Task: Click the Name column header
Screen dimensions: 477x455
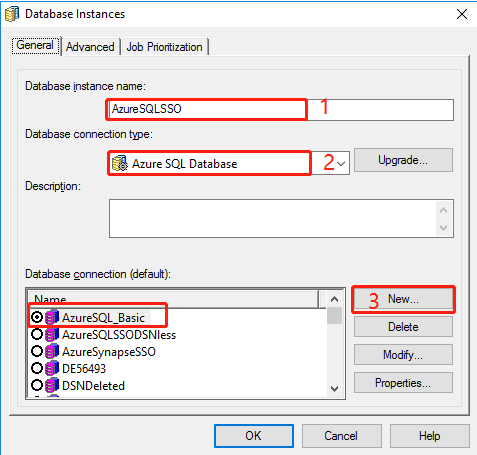Action: (173, 299)
